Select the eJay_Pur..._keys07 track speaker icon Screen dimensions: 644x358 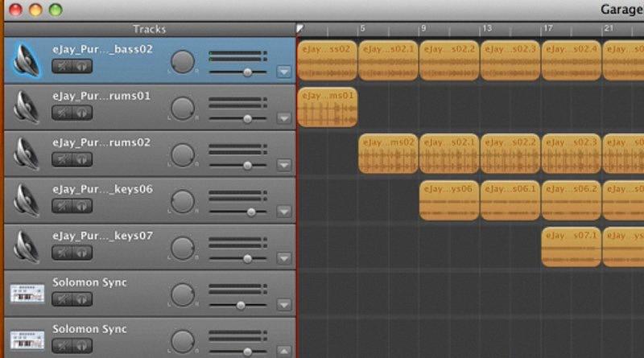click(x=27, y=247)
